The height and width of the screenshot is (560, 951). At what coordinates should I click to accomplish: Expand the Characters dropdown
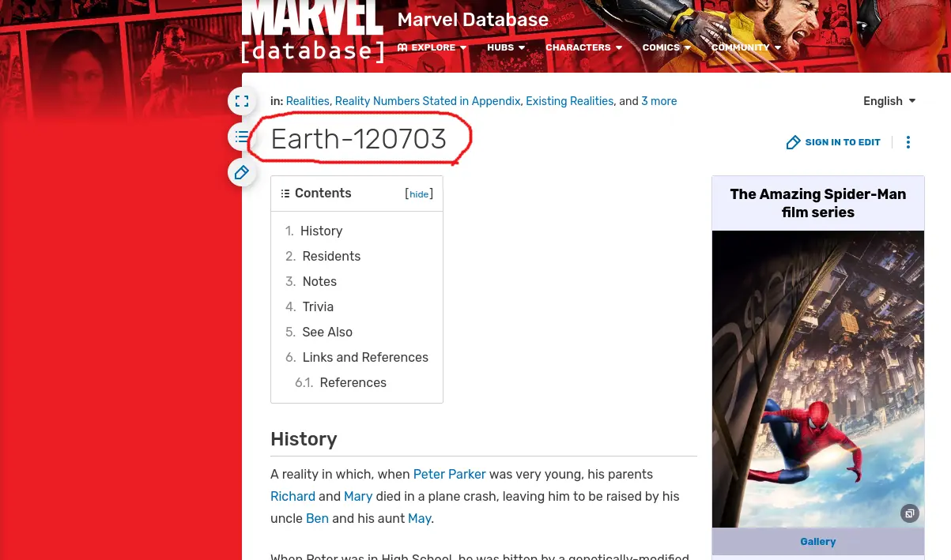tap(583, 47)
